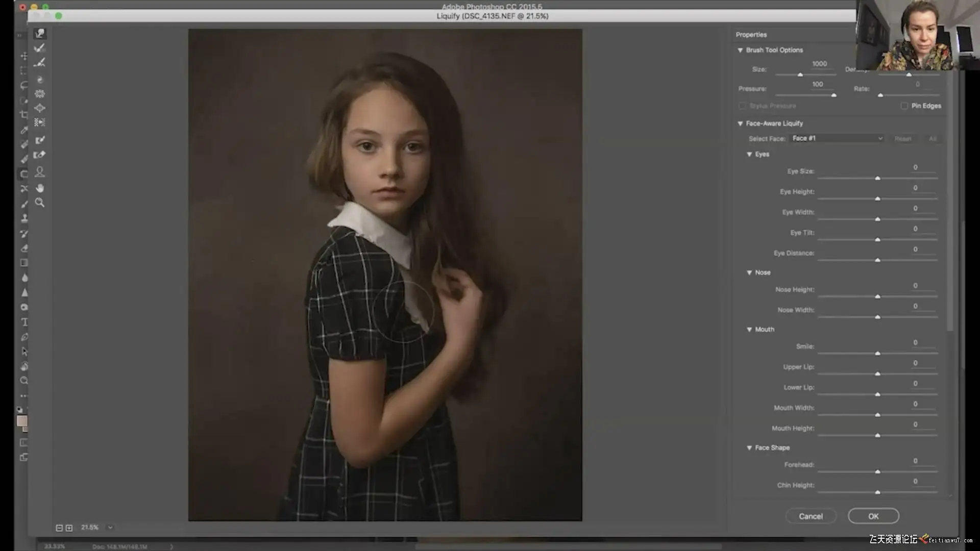Select the Forward Warp tool

point(40,34)
